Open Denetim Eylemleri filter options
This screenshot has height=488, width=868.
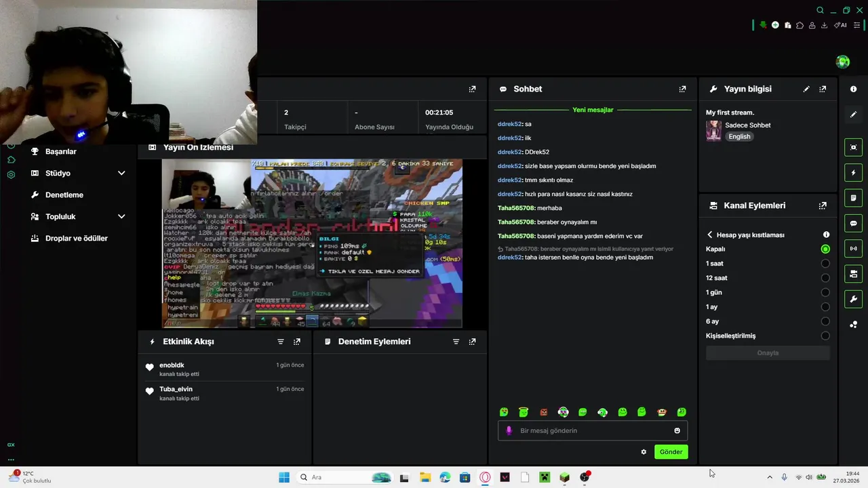click(x=456, y=342)
